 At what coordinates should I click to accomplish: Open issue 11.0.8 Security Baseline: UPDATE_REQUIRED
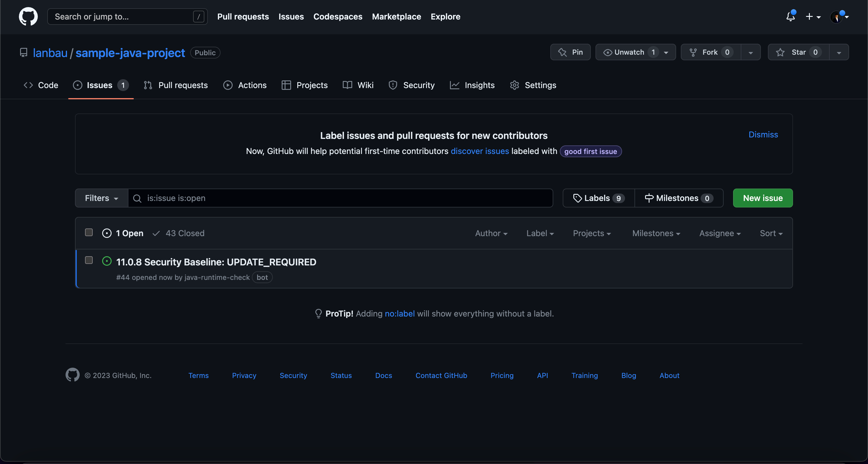pyautogui.click(x=216, y=262)
